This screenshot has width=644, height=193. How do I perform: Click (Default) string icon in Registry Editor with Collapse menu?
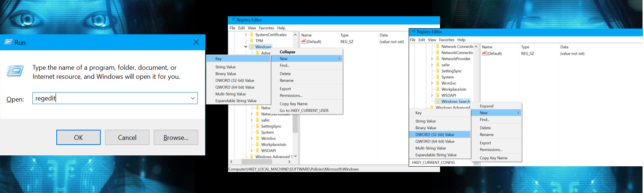pyautogui.click(x=304, y=42)
